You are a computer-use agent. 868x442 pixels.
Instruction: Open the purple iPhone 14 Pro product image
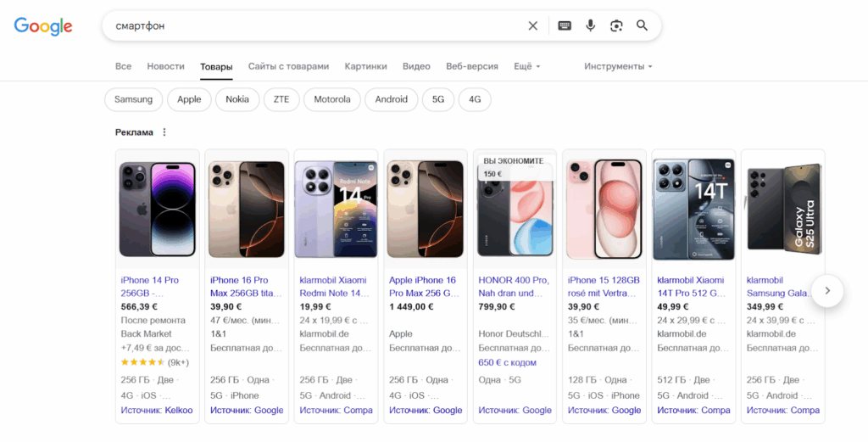tap(157, 209)
